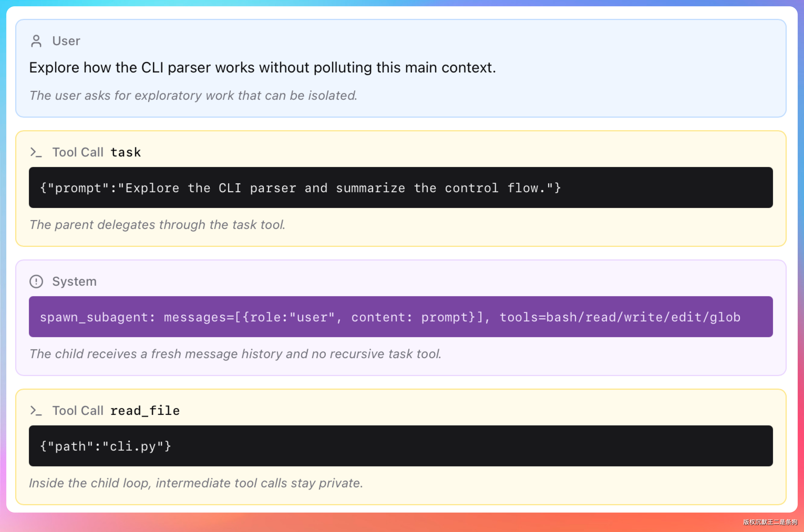Select the System label heading

click(74, 281)
